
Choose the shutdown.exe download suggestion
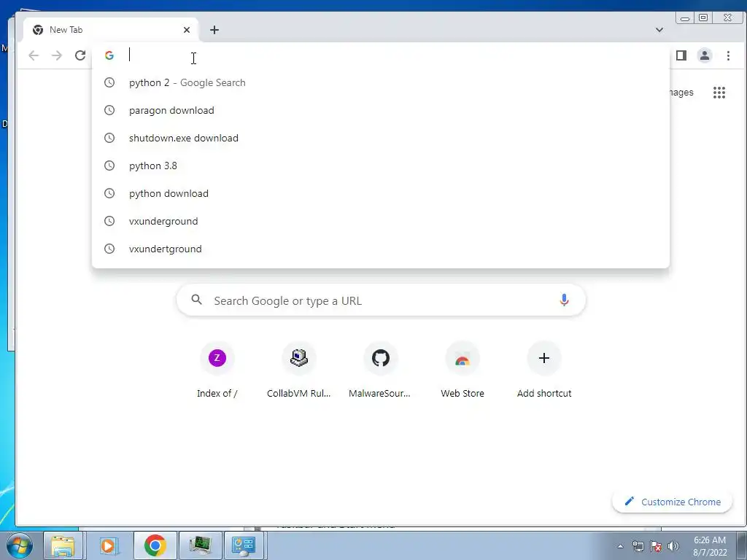click(381, 138)
